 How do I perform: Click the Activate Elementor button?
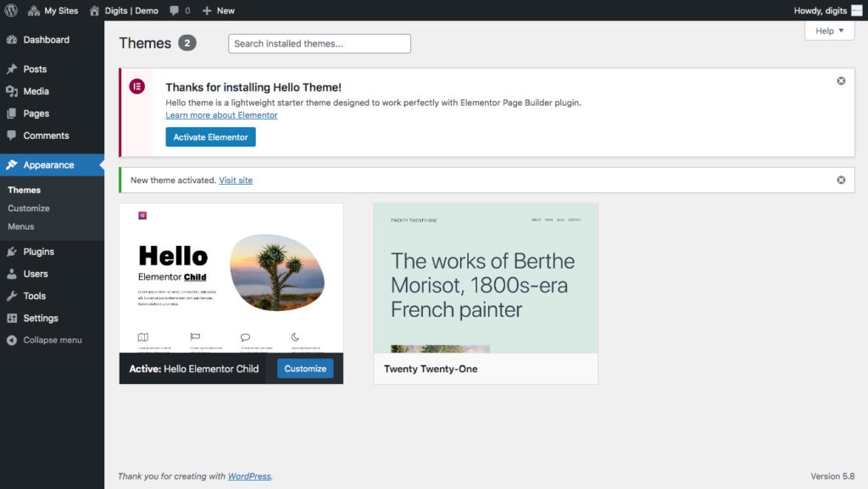click(211, 137)
